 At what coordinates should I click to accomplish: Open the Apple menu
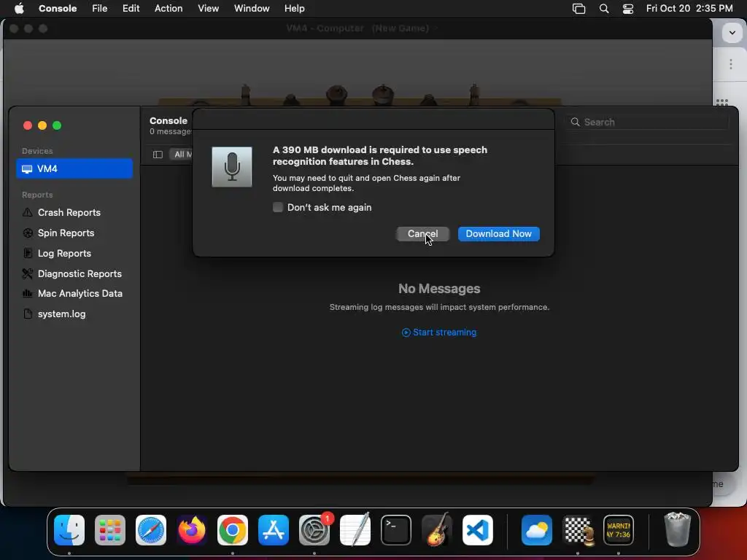pos(19,8)
